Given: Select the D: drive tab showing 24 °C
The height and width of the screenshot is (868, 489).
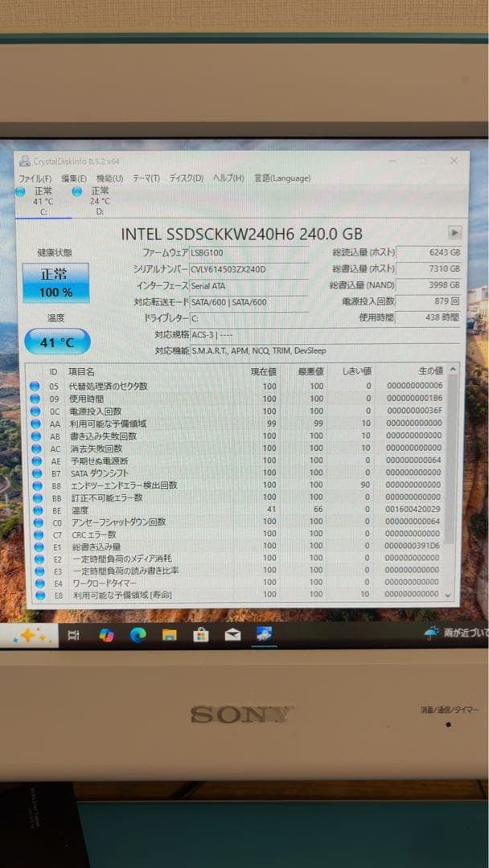Looking at the screenshot, I should (x=100, y=202).
